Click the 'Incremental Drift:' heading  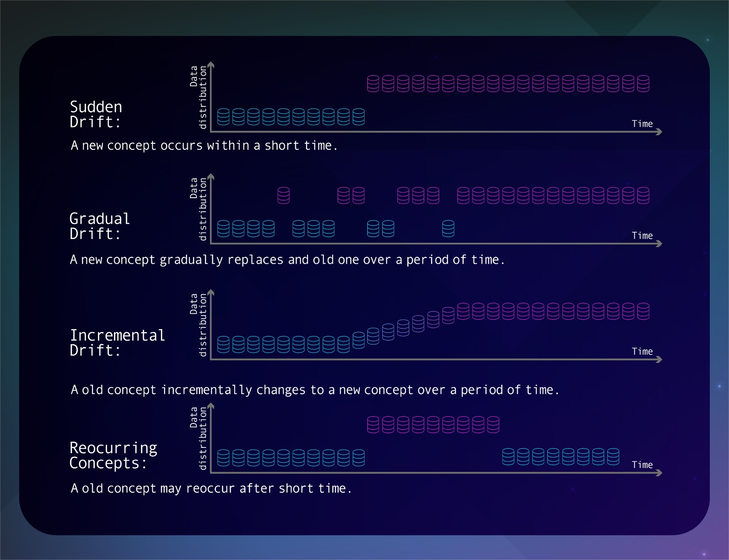pyautogui.click(x=117, y=343)
